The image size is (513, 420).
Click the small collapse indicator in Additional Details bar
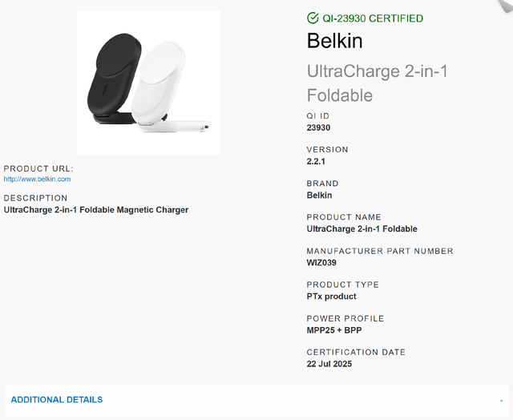(x=501, y=401)
